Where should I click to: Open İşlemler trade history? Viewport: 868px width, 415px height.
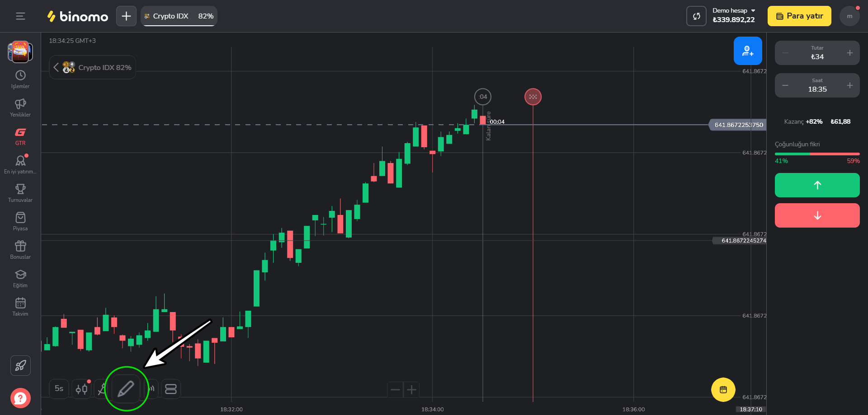[x=20, y=79]
